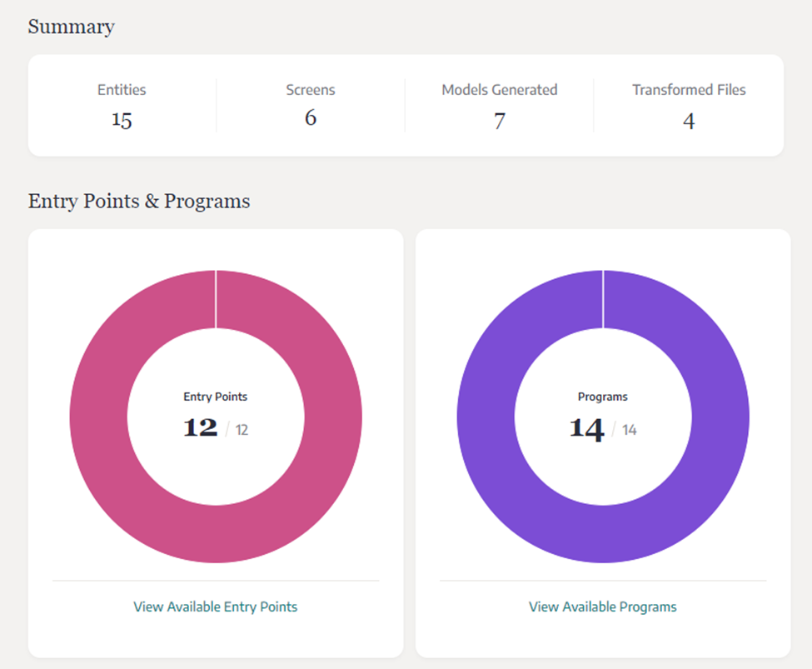
Task: Open the View Available Programs link
Action: (602, 607)
